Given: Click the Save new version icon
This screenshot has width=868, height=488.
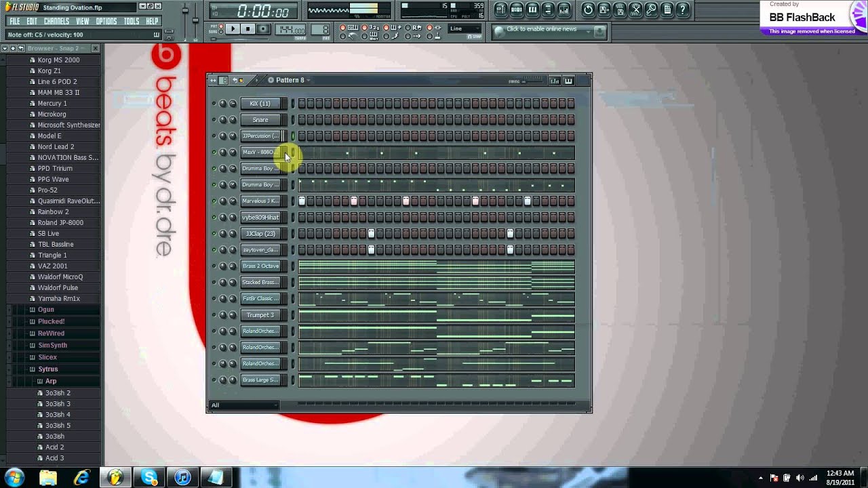Looking at the screenshot, I should point(604,9).
